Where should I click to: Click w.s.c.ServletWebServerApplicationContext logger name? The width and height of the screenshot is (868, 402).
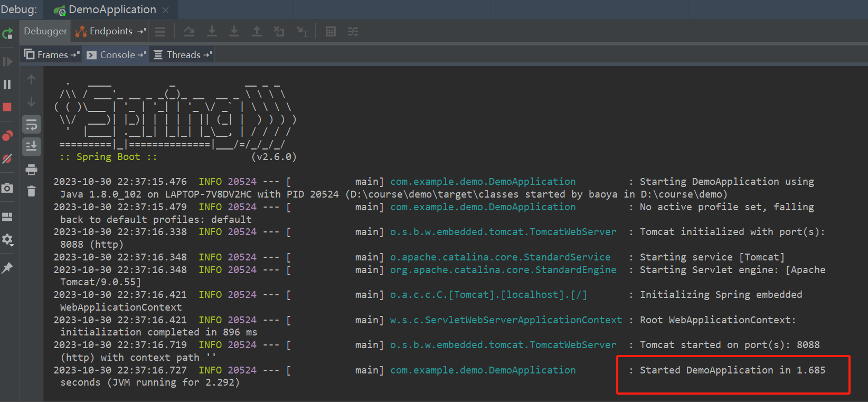click(x=506, y=320)
